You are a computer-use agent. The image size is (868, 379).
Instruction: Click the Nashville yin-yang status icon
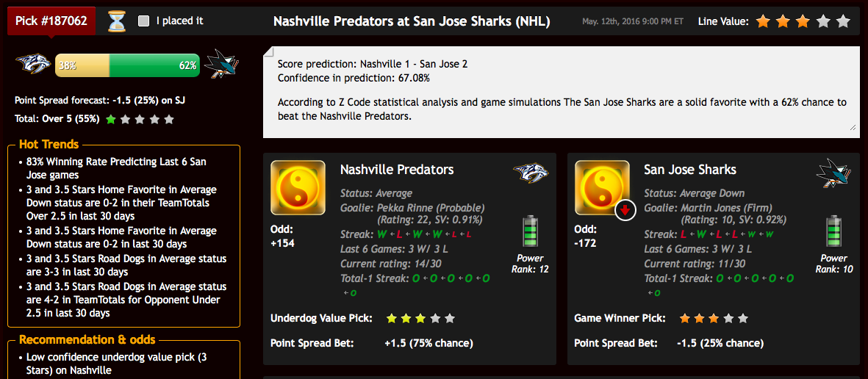tap(298, 187)
